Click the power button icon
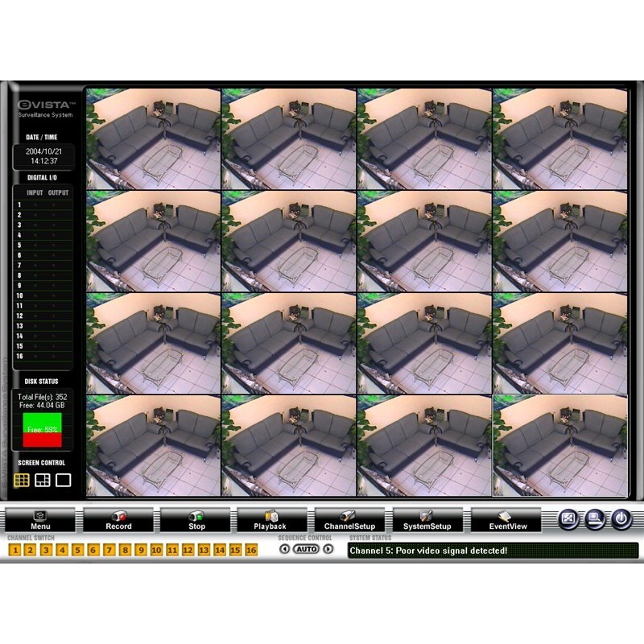 click(621, 519)
